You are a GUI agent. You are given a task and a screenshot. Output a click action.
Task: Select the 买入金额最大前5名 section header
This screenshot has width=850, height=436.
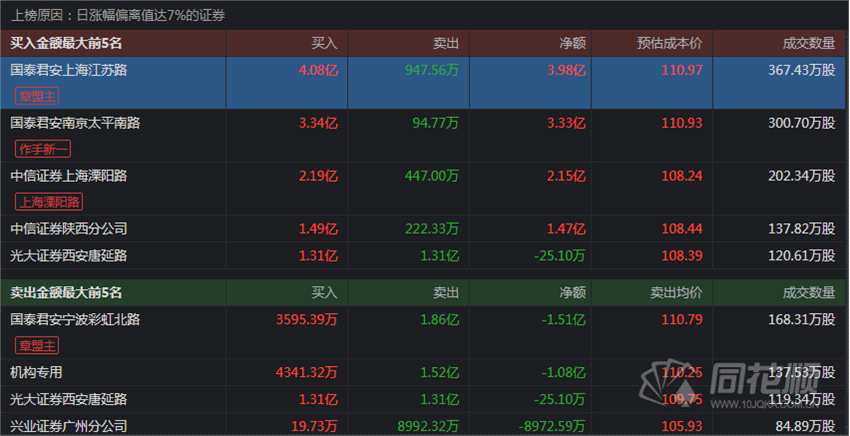pos(66,44)
